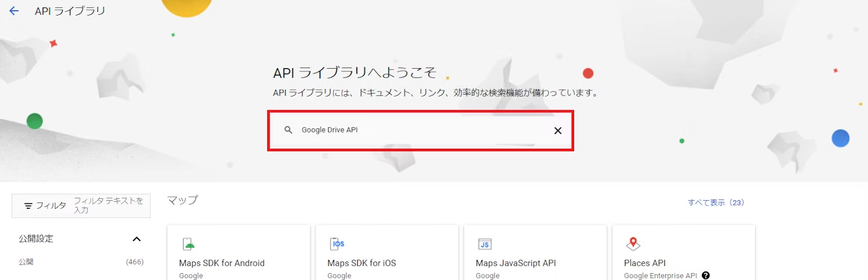868x280 pixels.
Task: Open the Maps JavaScript API card title
Action: [x=516, y=263]
